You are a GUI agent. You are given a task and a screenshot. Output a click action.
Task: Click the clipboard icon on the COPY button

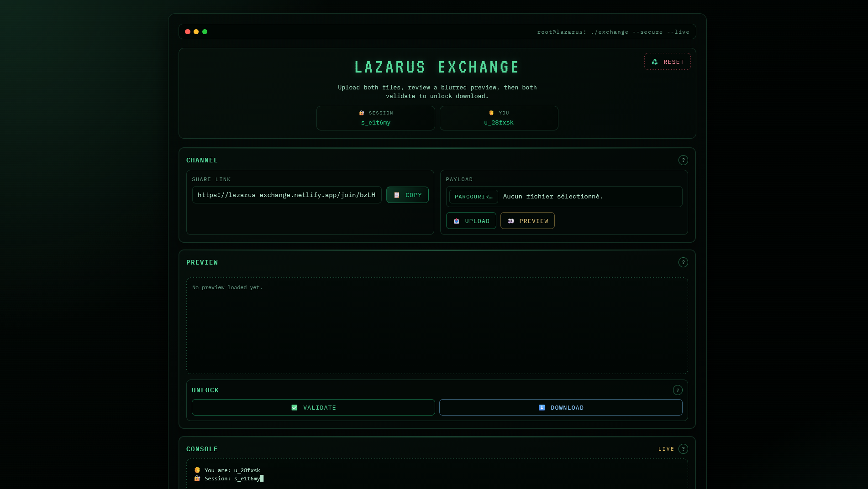[396, 195]
